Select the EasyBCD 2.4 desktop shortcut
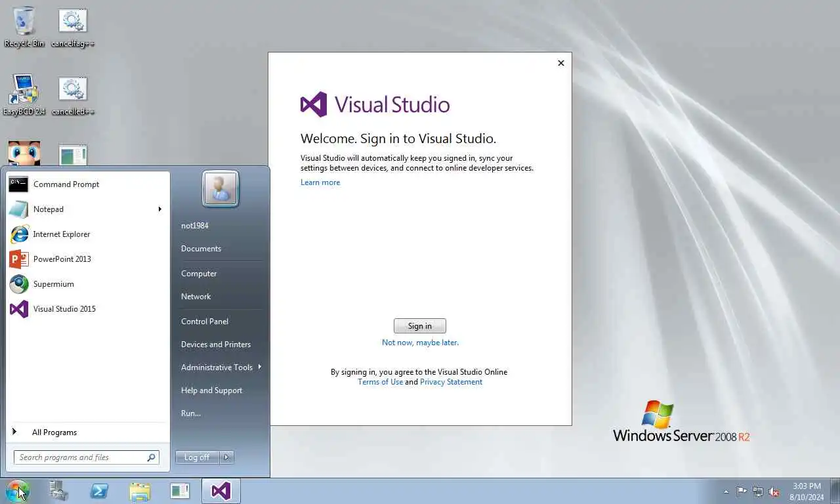Viewport: 840px width, 504px height. (x=24, y=95)
